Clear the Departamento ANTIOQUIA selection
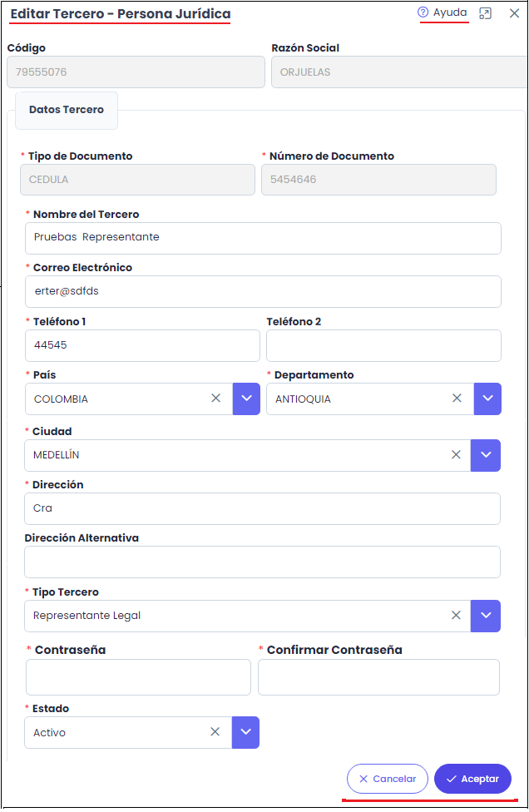Viewport: 529px width, 812px height. click(457, 399)
